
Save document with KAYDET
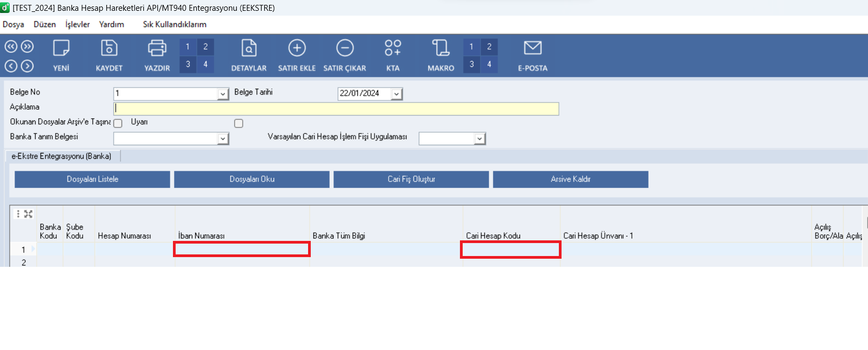pos(109,55)
